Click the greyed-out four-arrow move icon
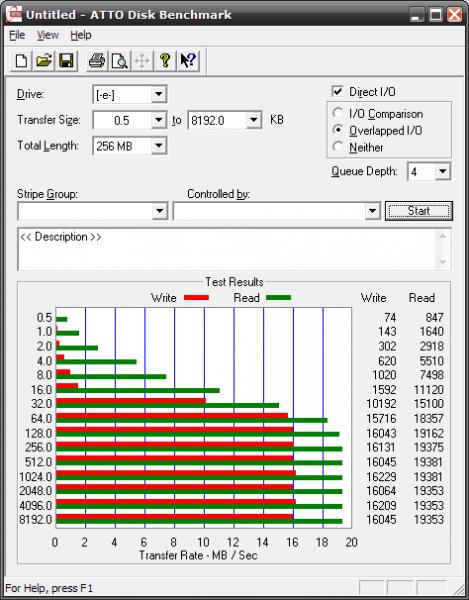 (x=142, y=61)
